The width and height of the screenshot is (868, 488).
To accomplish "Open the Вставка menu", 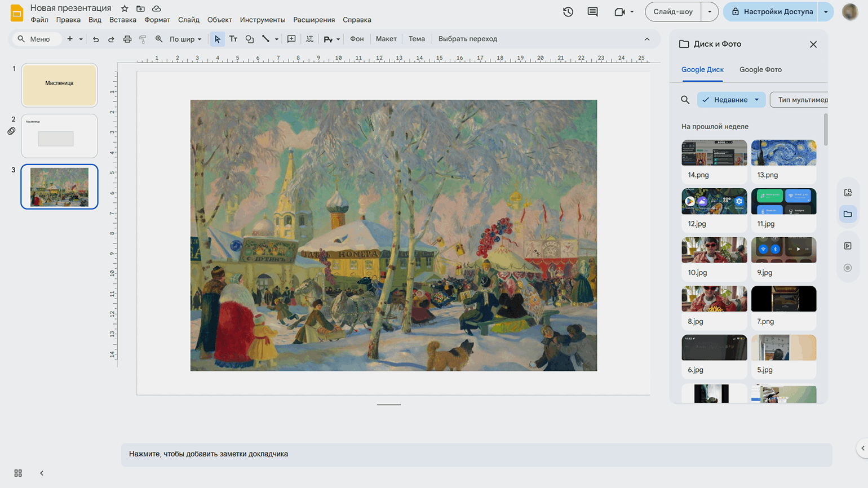I will tap(122, 20).
